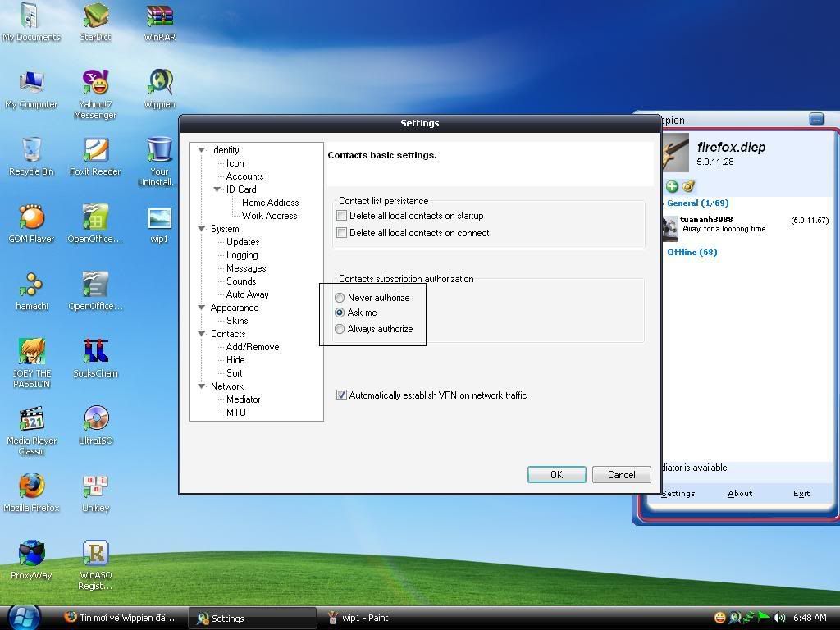Select the Media Player Classic desktop icon
This screenshot has height=630, width=840.
32,431
